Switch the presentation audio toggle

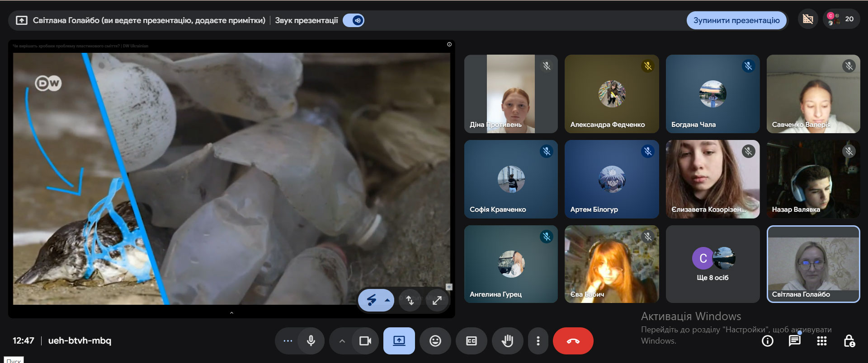click(x=354, y=20)
